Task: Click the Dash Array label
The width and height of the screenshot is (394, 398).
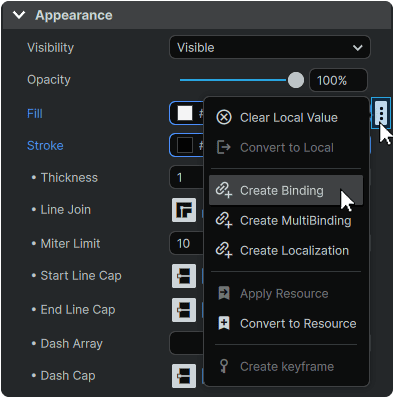Action: 72,344
